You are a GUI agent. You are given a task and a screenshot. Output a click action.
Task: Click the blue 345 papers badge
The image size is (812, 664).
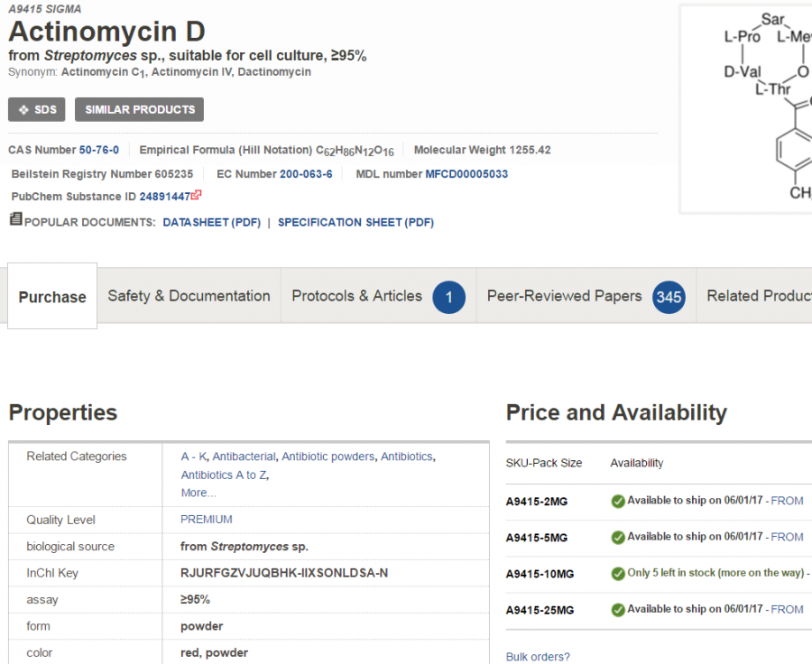669,297
